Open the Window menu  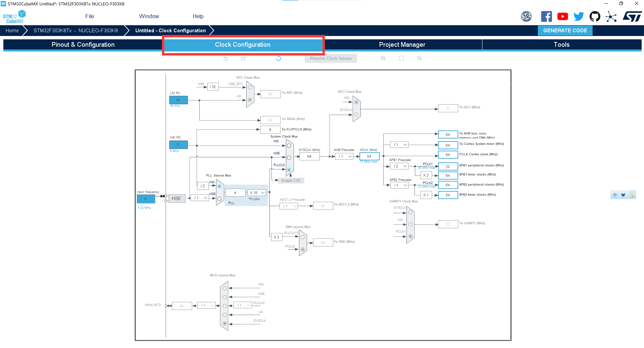click(149, 16)
